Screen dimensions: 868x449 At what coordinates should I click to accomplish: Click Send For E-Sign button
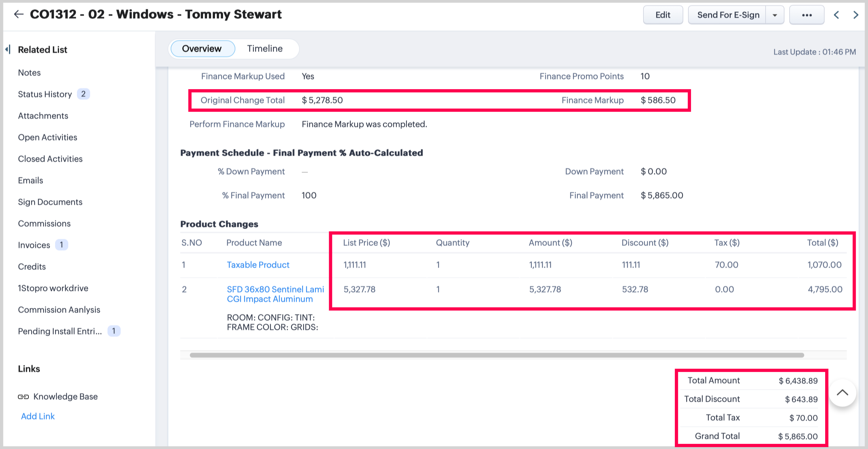pyautogui.click(x=728, y=15)
